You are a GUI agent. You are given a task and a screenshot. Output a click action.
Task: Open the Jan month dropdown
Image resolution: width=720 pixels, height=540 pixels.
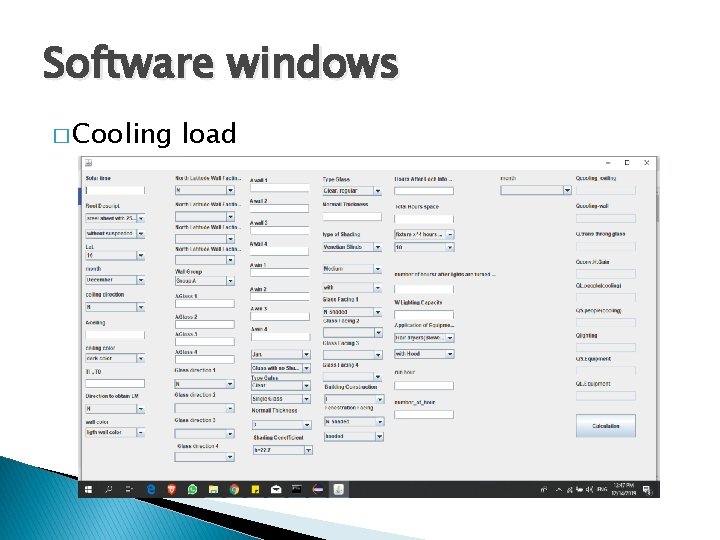pyautogui.click(x=281, y=354)
